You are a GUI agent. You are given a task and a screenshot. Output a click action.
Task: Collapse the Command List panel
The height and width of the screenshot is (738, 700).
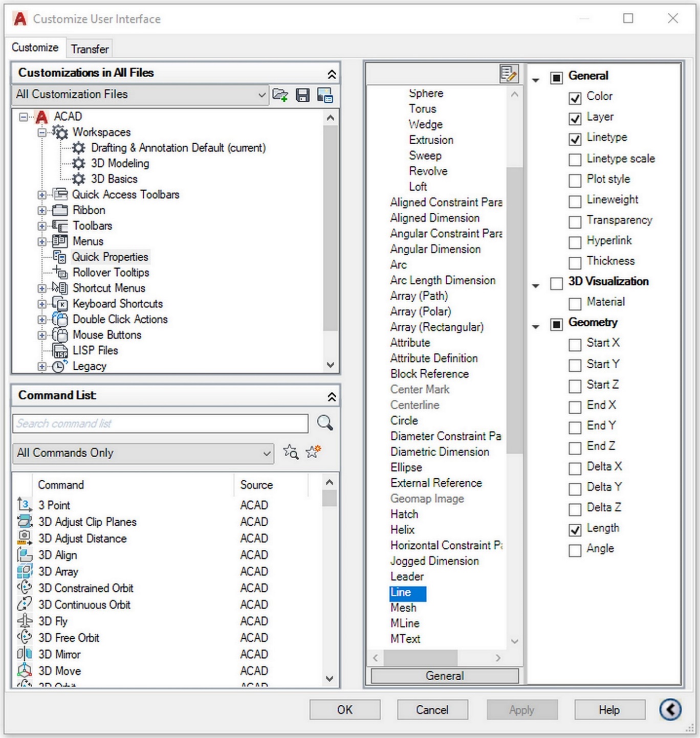pos(332,397)
